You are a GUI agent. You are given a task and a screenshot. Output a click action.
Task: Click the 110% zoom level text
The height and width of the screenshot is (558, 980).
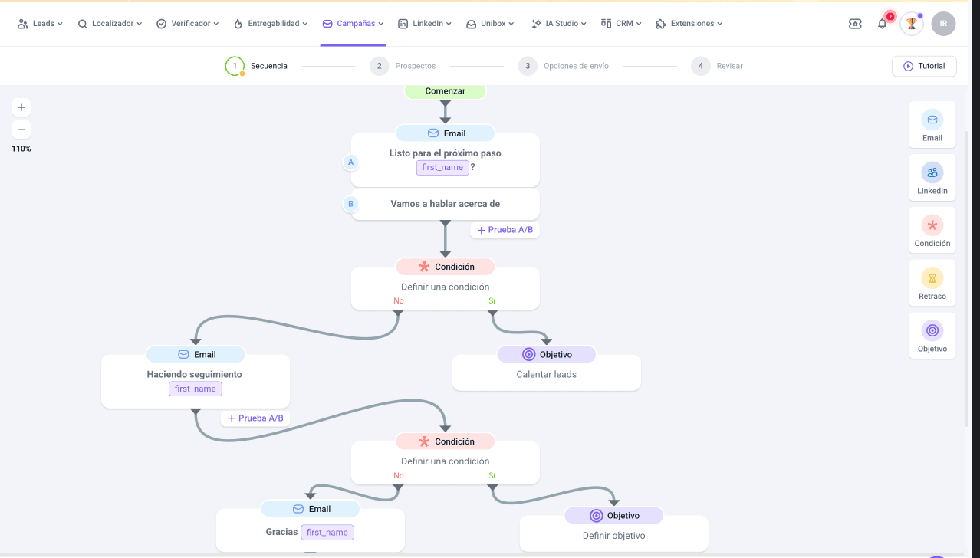click(x=21, y=149)
